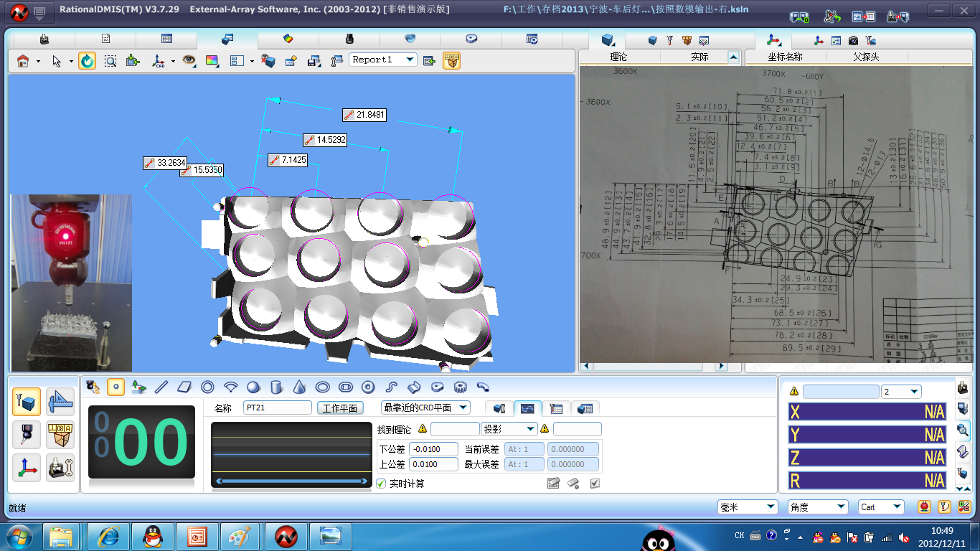Toggle the eye visibility icon in toolbar
Screen dimensions: 980x551
click(189, 61)
